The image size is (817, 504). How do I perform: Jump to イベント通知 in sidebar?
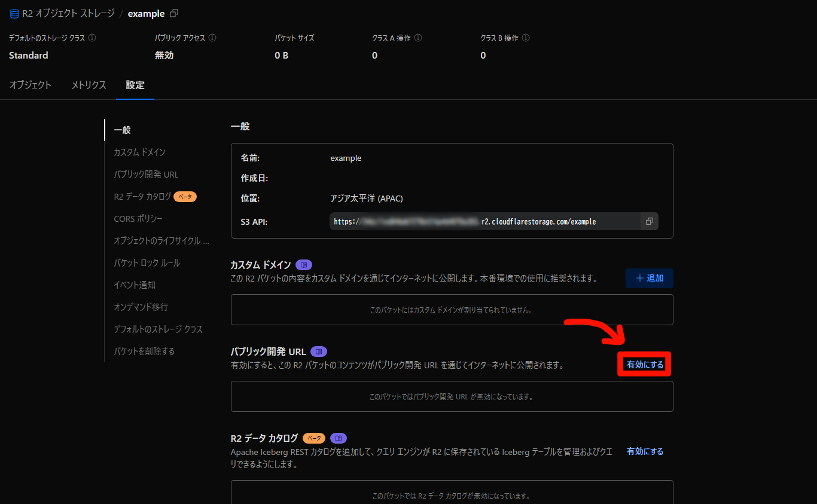[135, 285]
